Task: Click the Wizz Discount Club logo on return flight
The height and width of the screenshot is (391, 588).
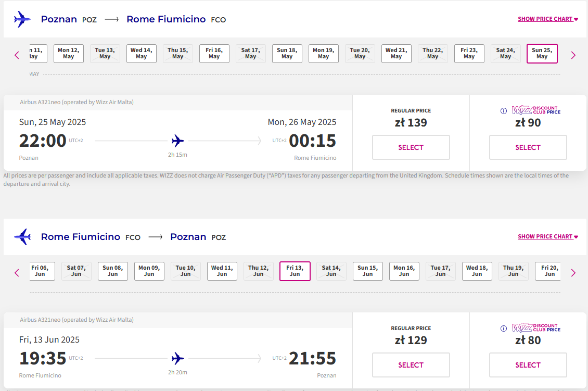Action: 536,328
